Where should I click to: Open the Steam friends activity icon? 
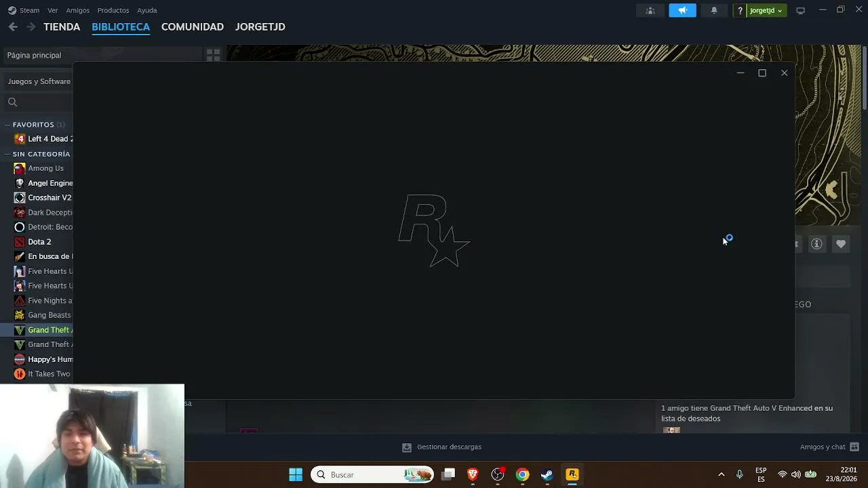coord(650,10)
